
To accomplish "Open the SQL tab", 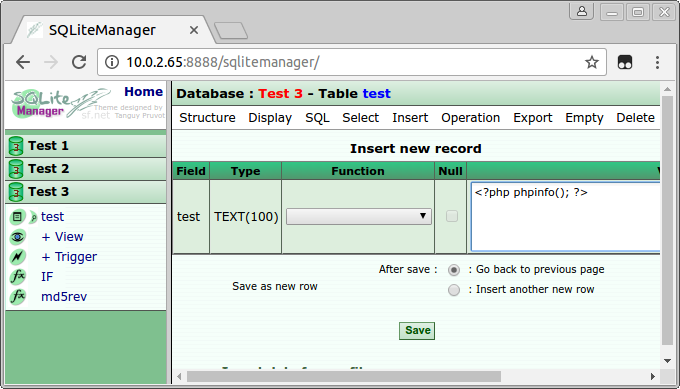I will pyautogui.click(x=317, y=118).
